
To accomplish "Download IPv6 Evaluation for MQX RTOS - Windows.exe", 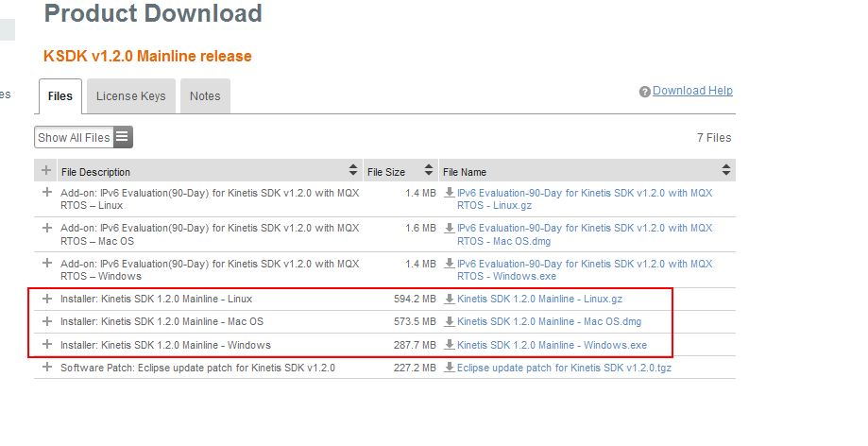I will (x=585, y=270).
